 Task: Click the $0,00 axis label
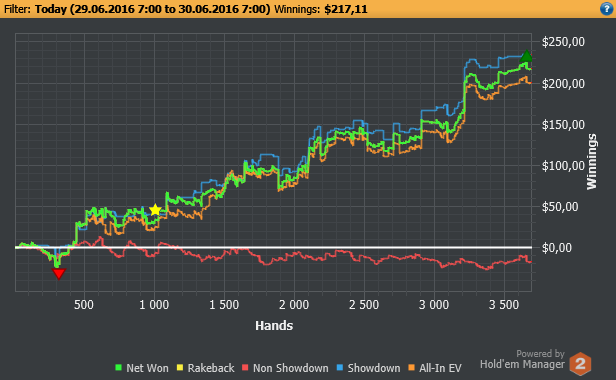(557, 248)
